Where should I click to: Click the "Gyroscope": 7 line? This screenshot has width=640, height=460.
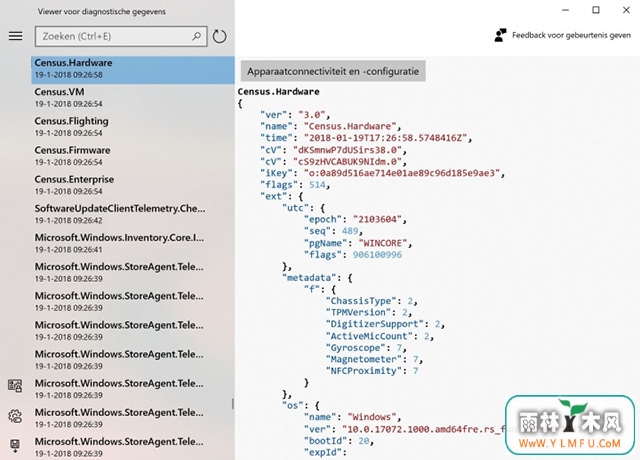[366, 348]
